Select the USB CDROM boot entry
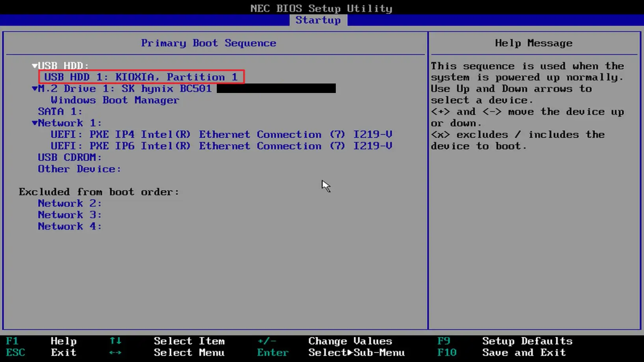Screen dimensions: 644x362 (70, 158)
